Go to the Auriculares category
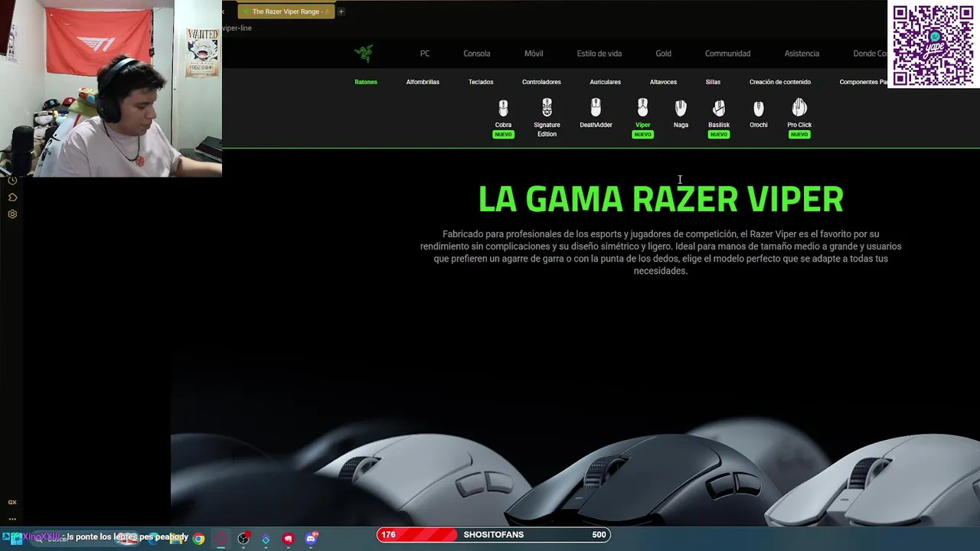 (605, 82)
